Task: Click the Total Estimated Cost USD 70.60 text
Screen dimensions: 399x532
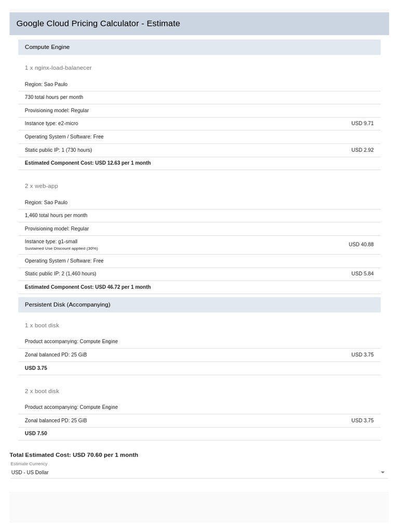Action: click(x=74, y=455)
